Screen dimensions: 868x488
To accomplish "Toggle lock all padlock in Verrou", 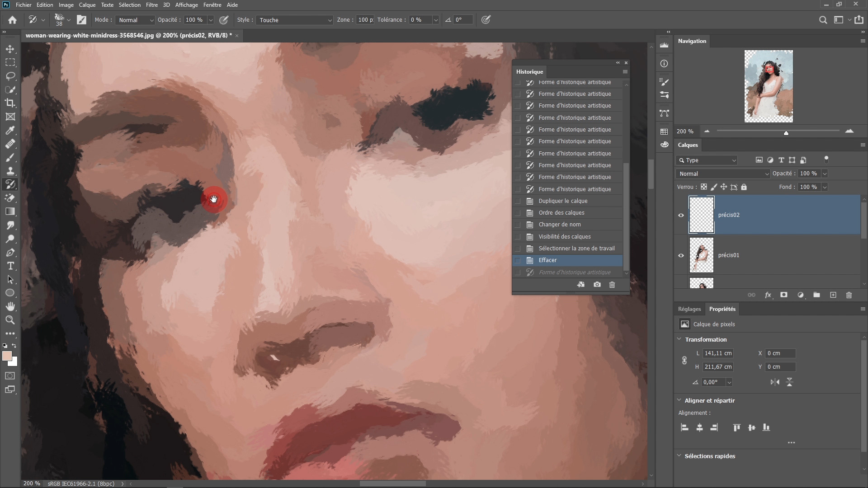I will (744, 187).
